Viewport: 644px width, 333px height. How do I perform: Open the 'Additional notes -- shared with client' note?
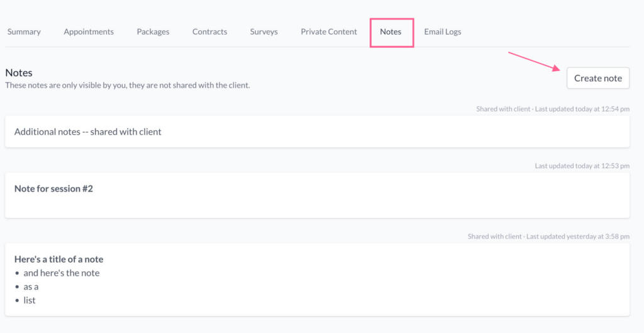(88, 132)
